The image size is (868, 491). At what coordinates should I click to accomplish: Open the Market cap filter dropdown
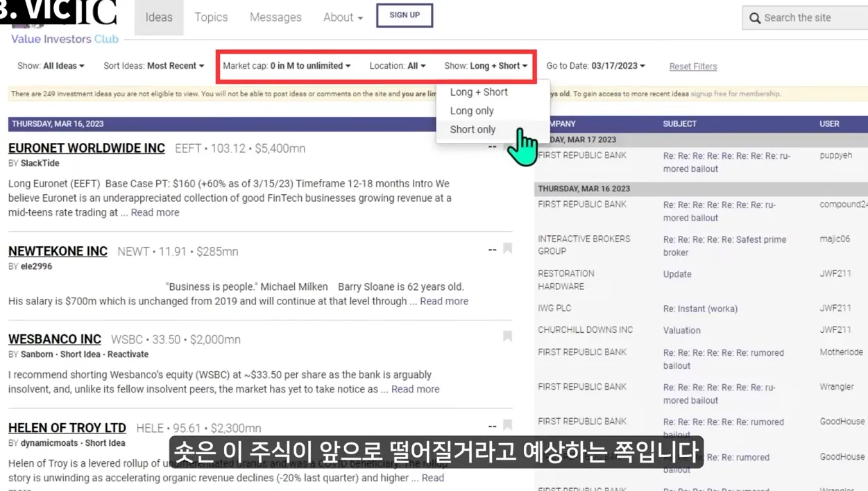tap(287, 66)
